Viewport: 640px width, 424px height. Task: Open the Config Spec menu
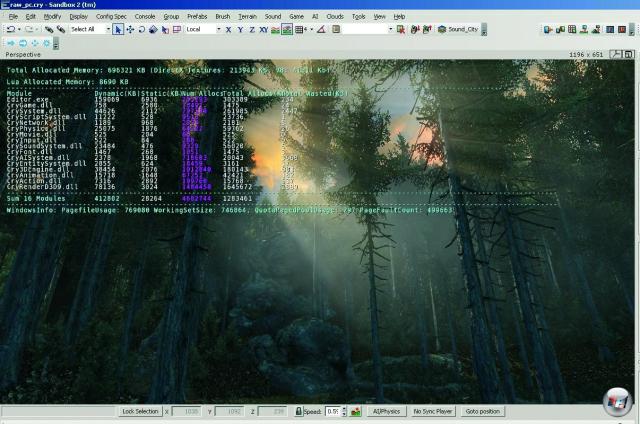(111, 17)
